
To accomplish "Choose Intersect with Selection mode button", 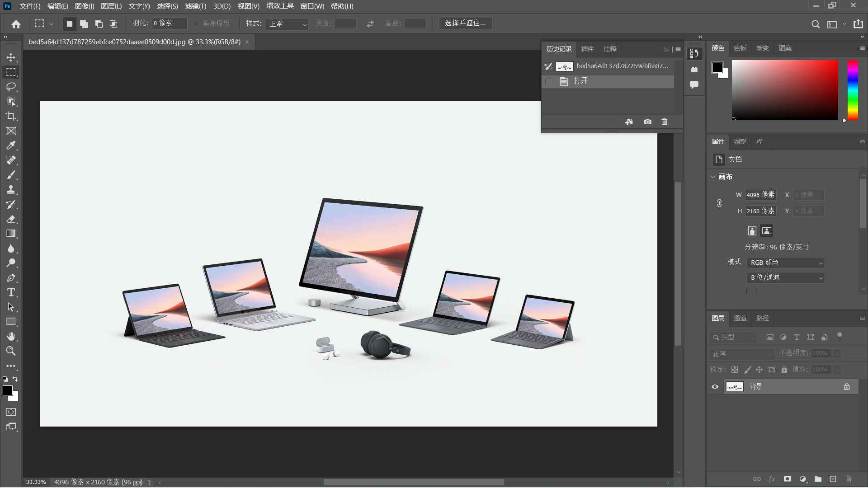I will pyautogui.click(x=113, y=24).
